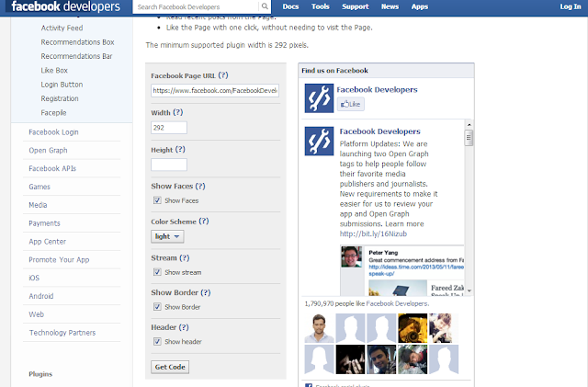Open Facebook Login sidebar section

tap(53, 132)
